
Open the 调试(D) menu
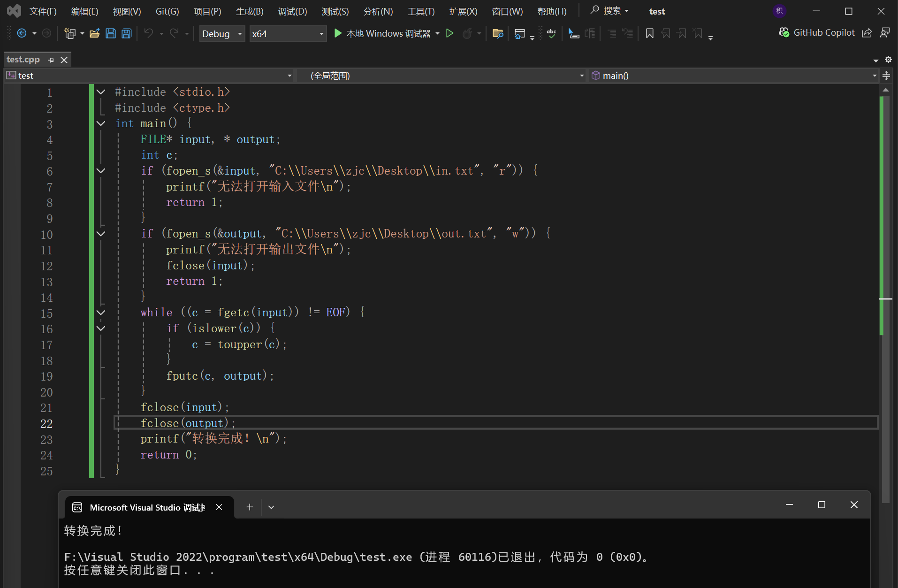pos(293,11)
